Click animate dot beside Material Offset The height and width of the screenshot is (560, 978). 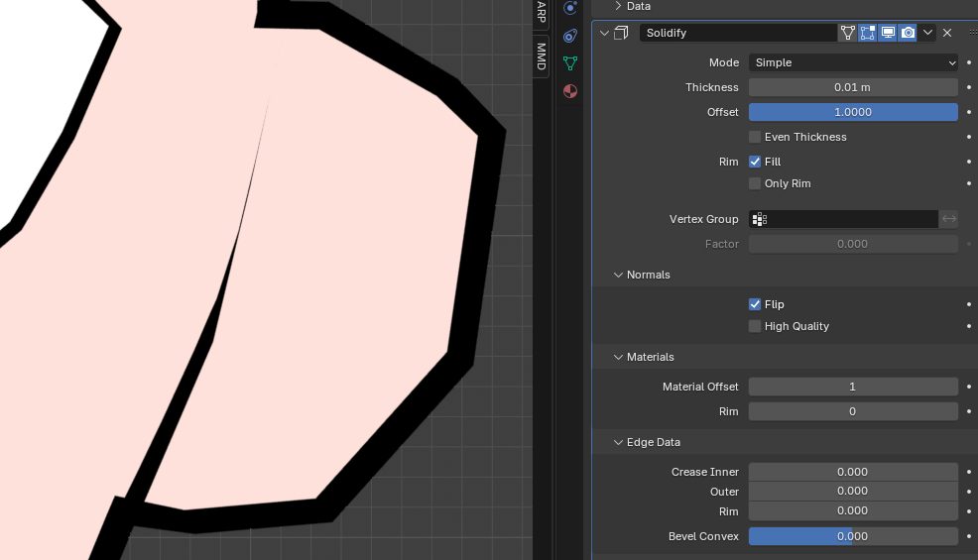pyautogui.click(x=969, y=387)
